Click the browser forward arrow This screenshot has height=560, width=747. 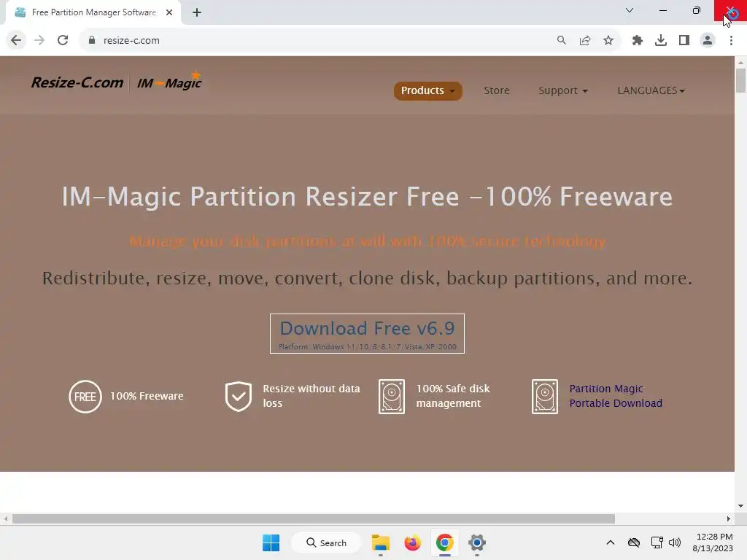(39, 41)
